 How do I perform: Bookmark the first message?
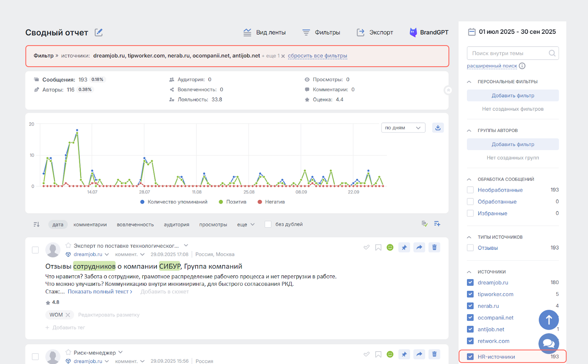pyautogui.click(x=378, y=247)
